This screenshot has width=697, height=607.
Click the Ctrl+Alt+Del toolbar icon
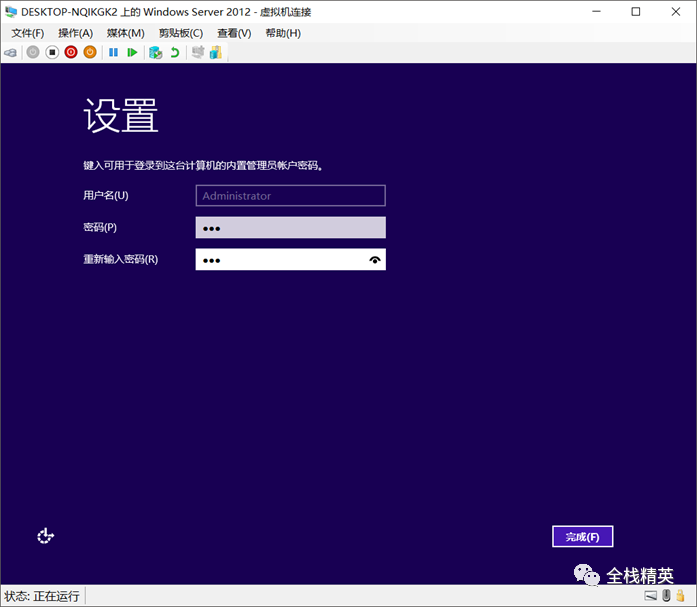point(11,53)
